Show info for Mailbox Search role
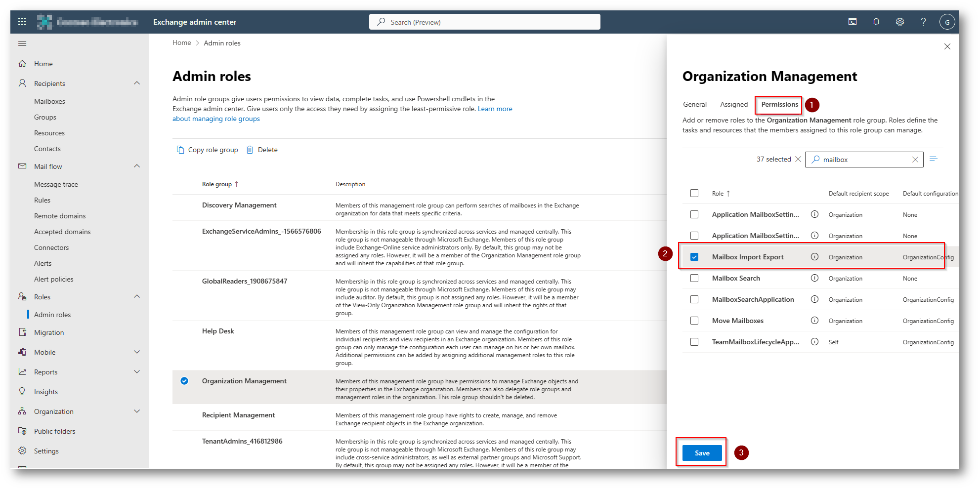 pyautogui.click(x=815, y=278)
